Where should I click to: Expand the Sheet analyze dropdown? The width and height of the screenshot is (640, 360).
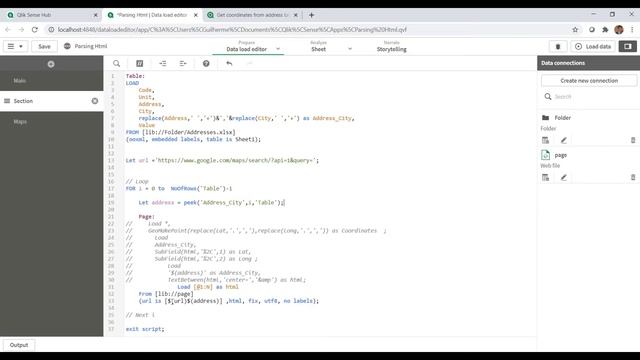click(x=350, y=49)
